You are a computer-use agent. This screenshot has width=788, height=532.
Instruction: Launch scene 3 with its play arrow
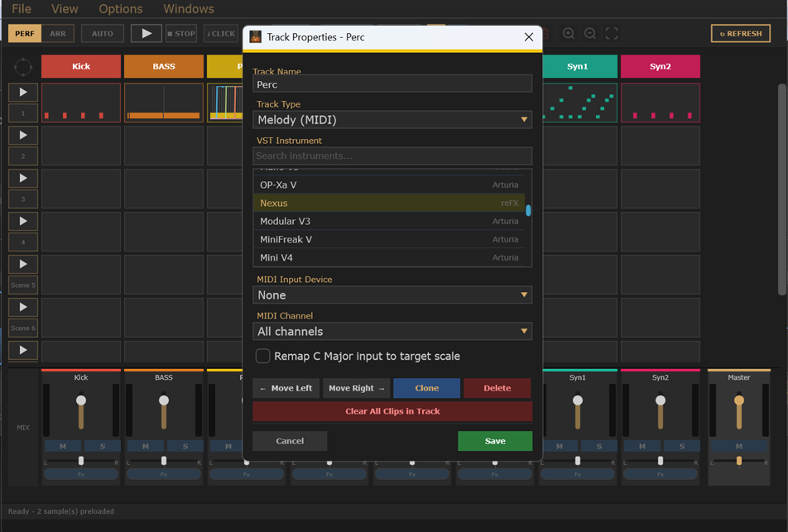[23, 179]
